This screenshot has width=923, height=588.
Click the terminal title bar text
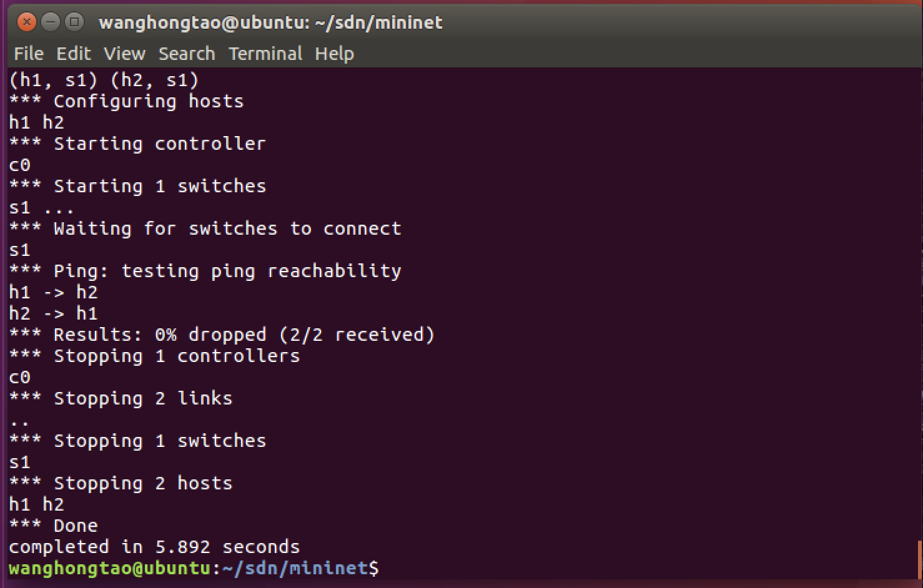point(270,22)
